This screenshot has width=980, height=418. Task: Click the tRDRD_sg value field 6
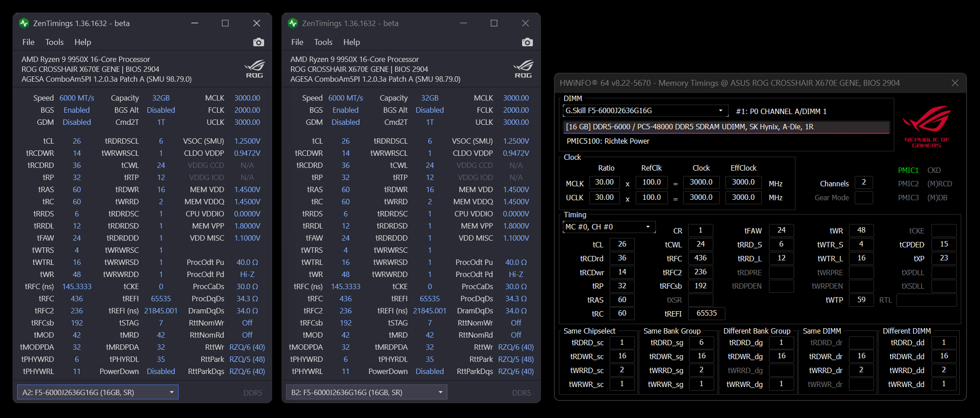coord(702,343)
